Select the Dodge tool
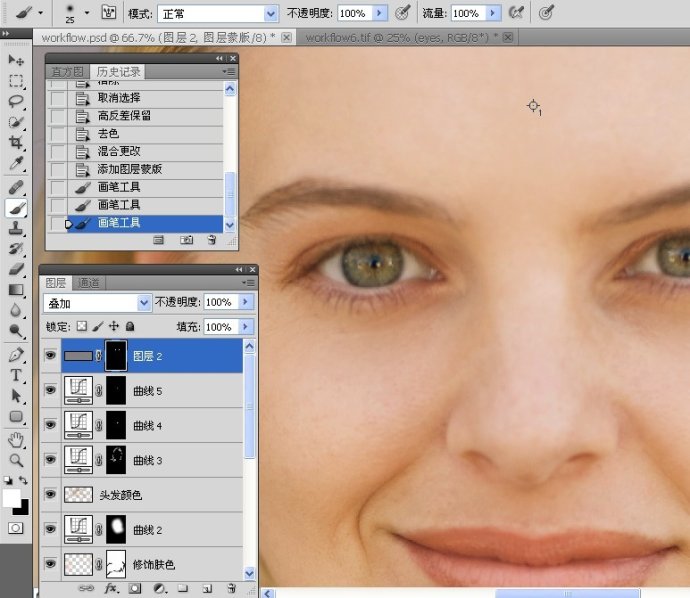 [16, 330]
